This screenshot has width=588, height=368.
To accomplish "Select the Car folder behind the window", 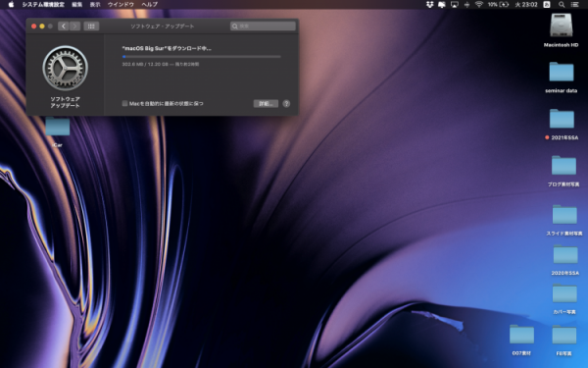I will click(58, 127).
